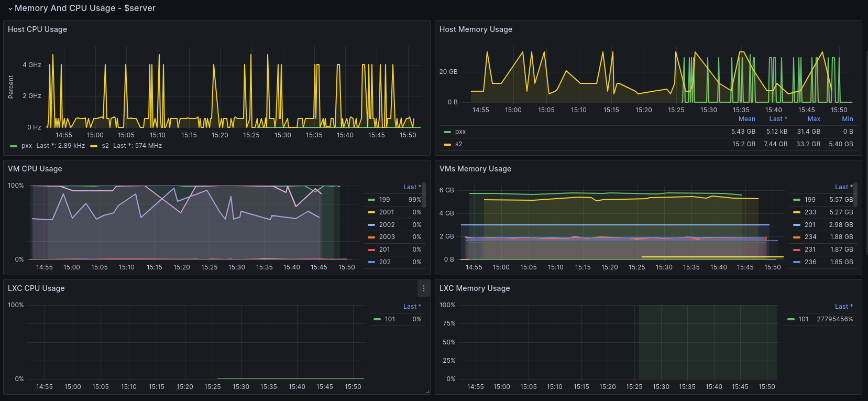Click the LXC CPU panel resize handle
This screenshot has height=401, width=868.
click(427, 392)
